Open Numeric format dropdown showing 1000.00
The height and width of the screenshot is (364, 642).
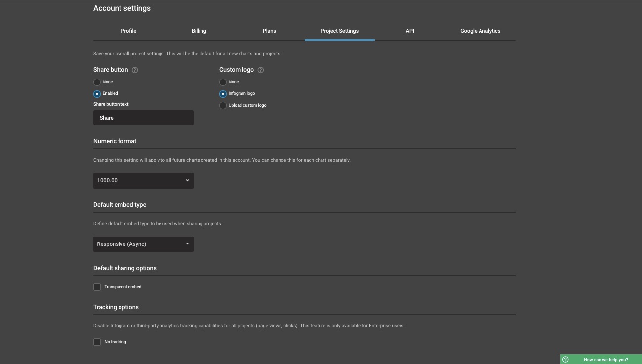point(143,181)
